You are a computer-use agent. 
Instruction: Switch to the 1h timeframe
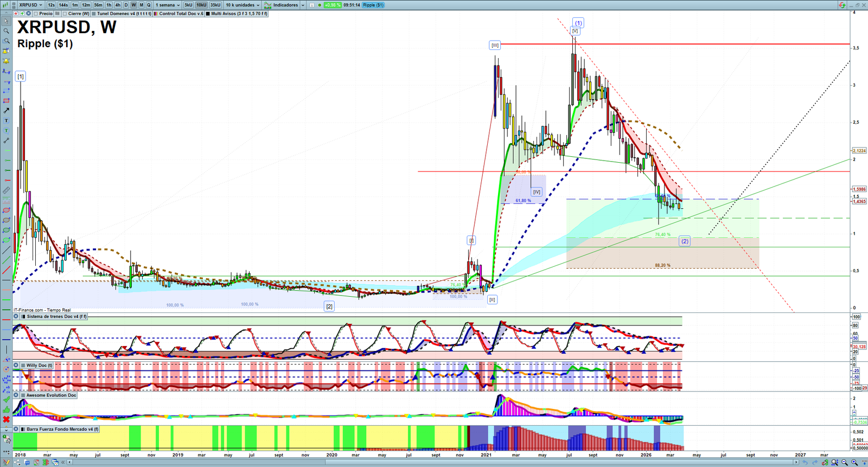[x=109, y=5]
